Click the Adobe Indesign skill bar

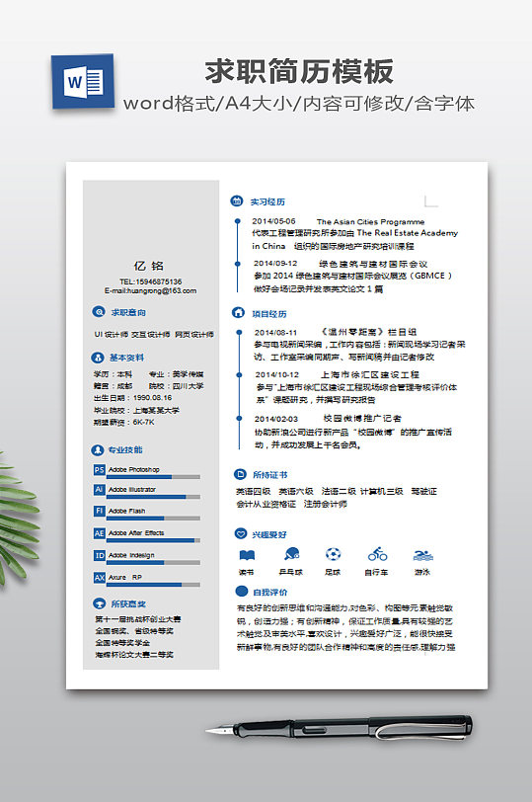153,562
